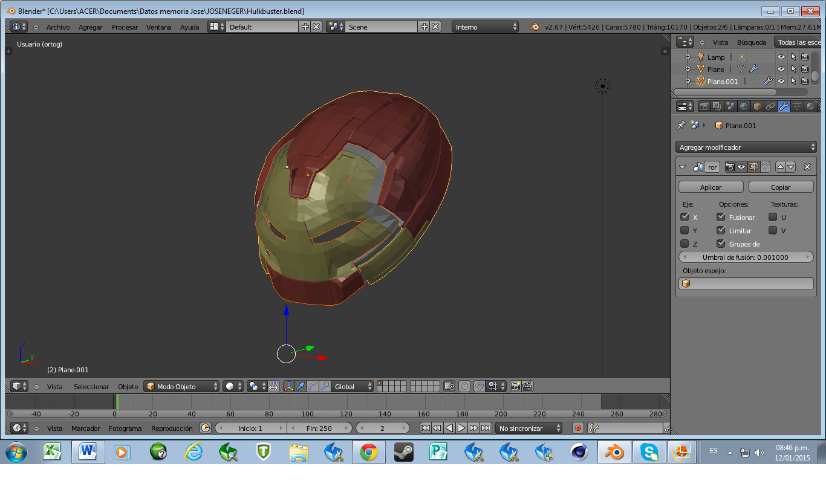Open the Modifiers tab wrench icon

point(784,106)
